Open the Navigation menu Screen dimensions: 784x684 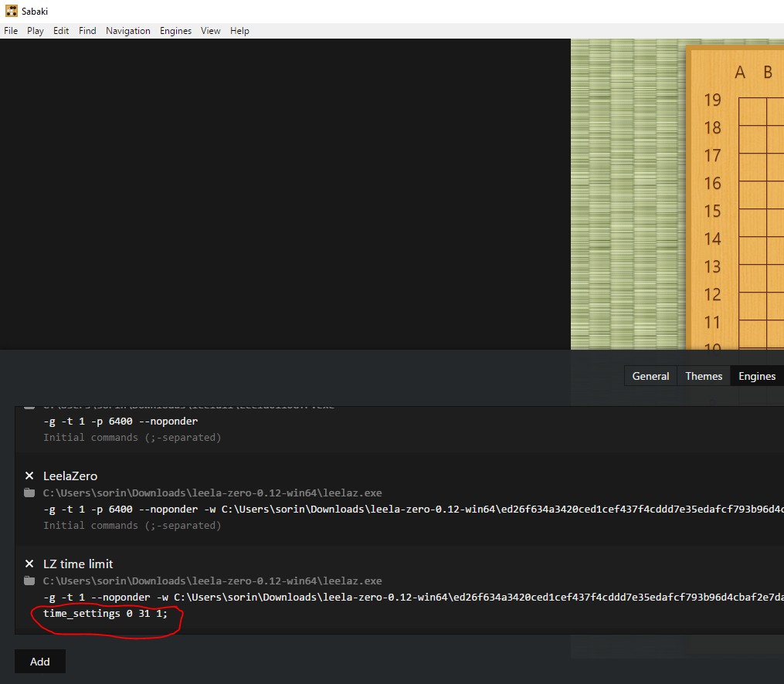point(127,31)
